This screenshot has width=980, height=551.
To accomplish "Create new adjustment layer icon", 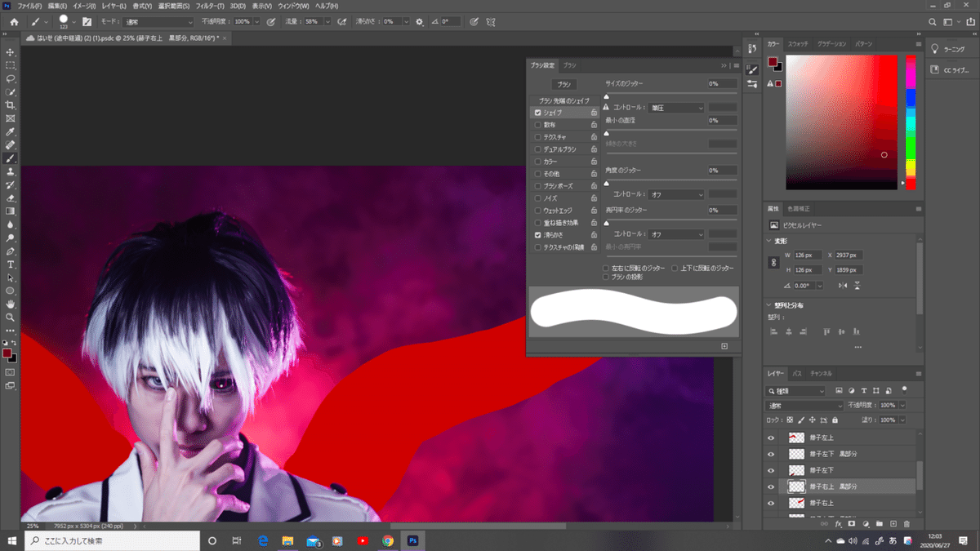I will tap(865, 523).
